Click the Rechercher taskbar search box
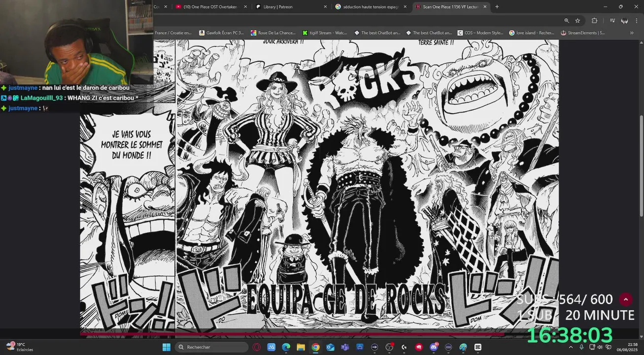This screenshot has height=355, width=644. click(211, 347)
